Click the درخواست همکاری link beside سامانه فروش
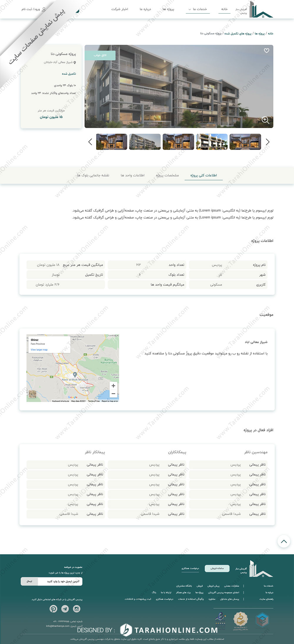Viewport: 294px width, 644px height. 190,568
